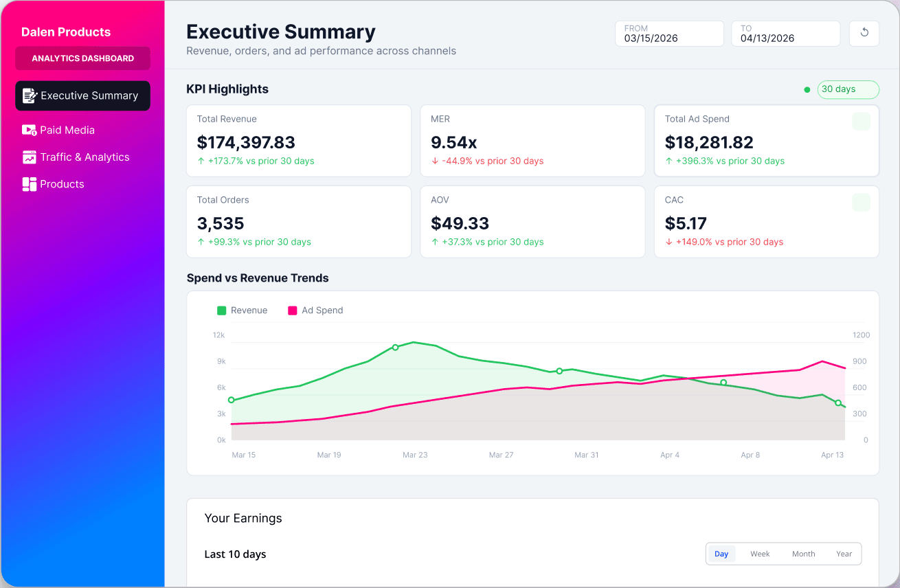Click the revenue data point at Mar 15
The height and width of the screenshot is (588, 900).
(x=232, y=400)
